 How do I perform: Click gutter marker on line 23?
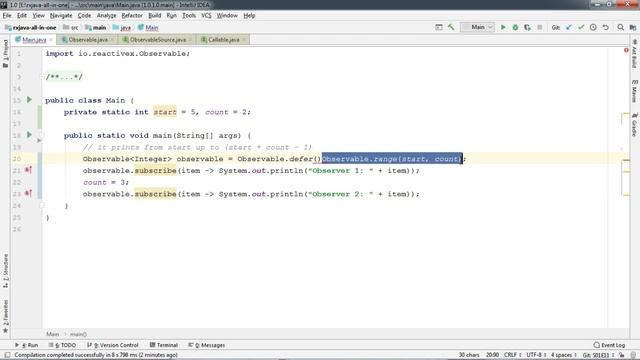[x=28, y=193]
